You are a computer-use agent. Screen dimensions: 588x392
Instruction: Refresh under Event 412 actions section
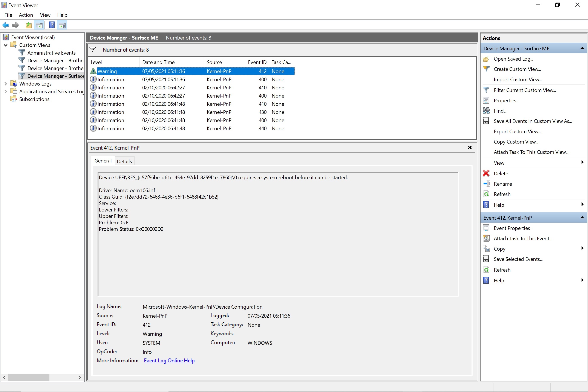click(x=502, y=270)
